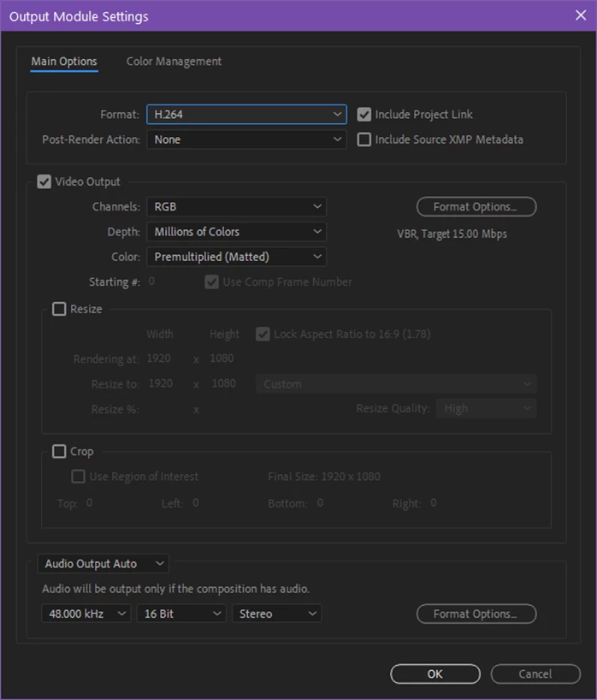Click the crop Bottom value field
The height and width of the screenshot is (700, 597).
[320, 503]
